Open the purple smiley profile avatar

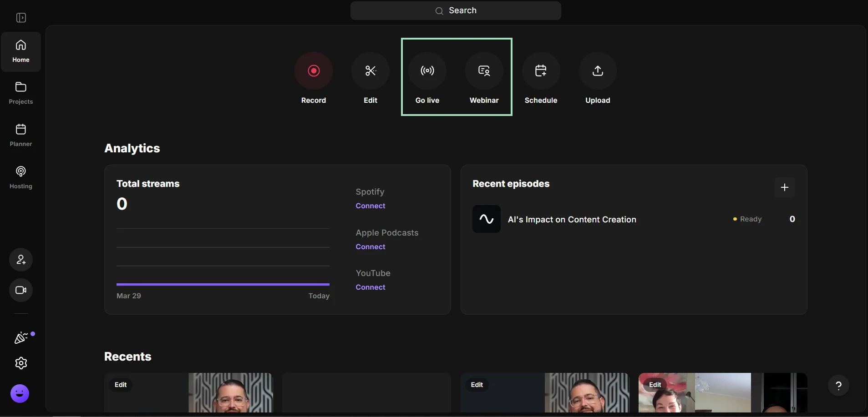(20, 393)
